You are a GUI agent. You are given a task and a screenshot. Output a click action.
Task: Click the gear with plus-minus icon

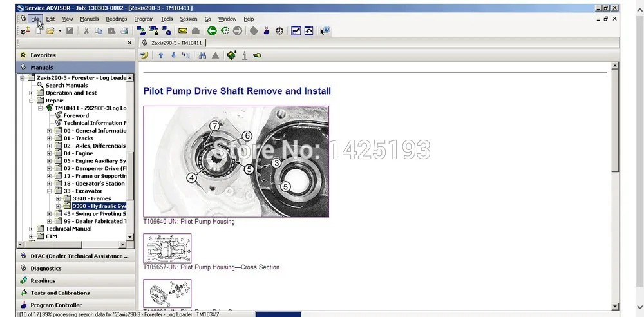[x=25, y=31]
